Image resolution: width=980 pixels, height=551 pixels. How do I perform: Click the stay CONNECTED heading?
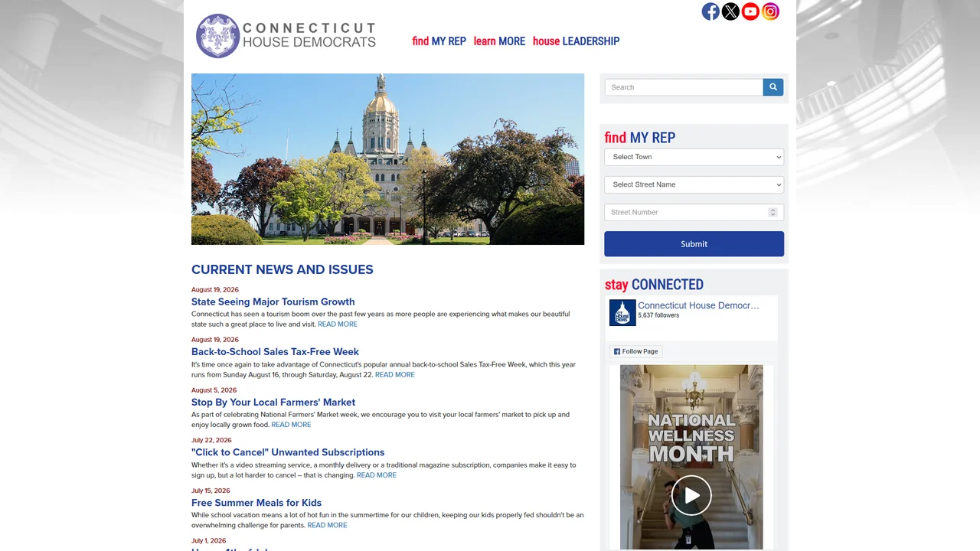tap(654, 285)
